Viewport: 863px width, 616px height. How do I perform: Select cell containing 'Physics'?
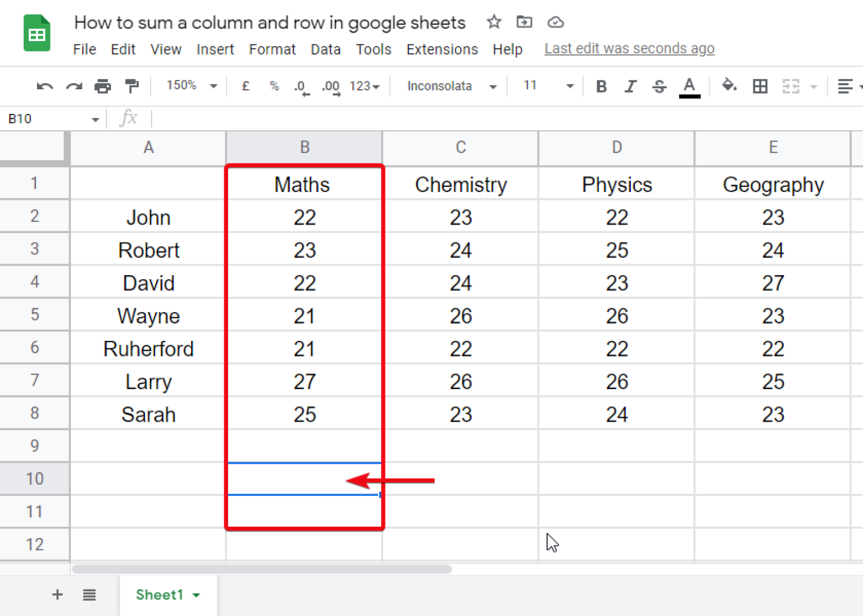pos(617,184)
